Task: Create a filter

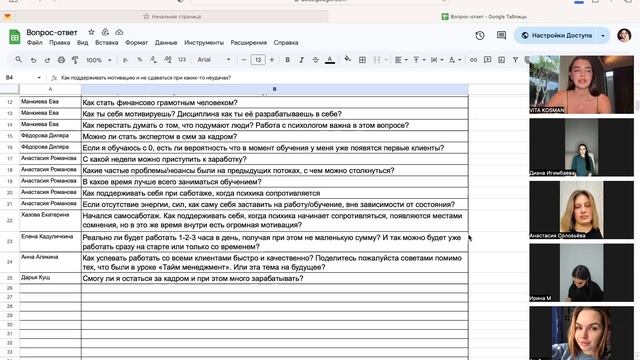Action: point(516,60)
